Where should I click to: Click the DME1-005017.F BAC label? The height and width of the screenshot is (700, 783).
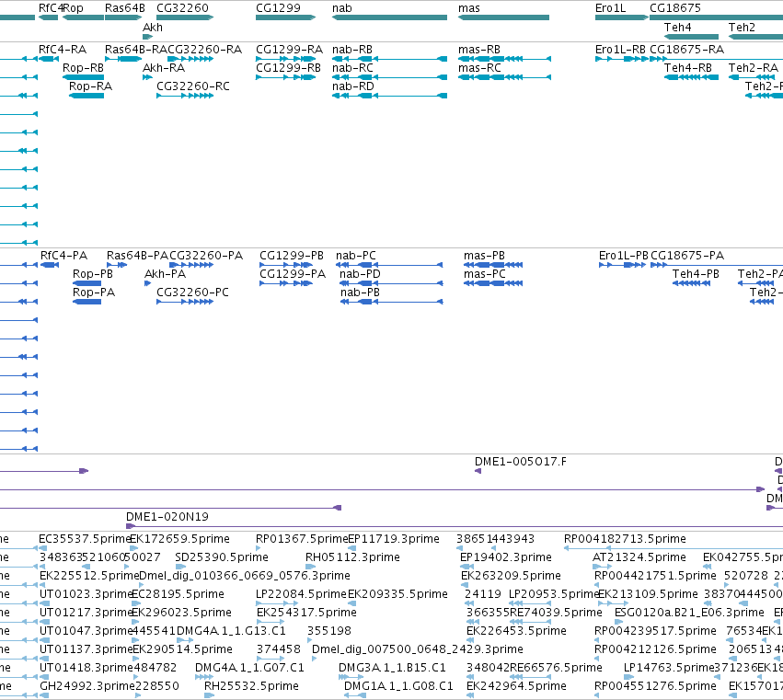(521, 462)
